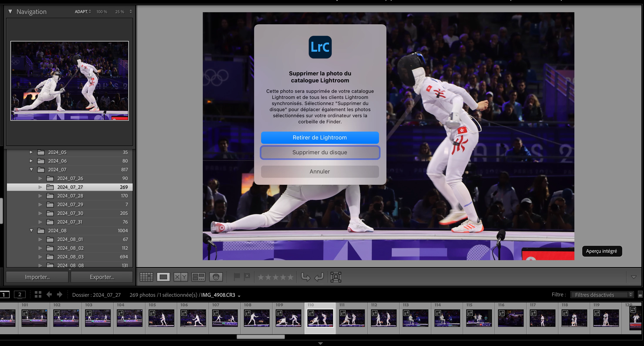The height and width of the screenshot is (346, 644).
Task: Select folder 2024_07_28 in tree
Action: [x=70, y=196]
